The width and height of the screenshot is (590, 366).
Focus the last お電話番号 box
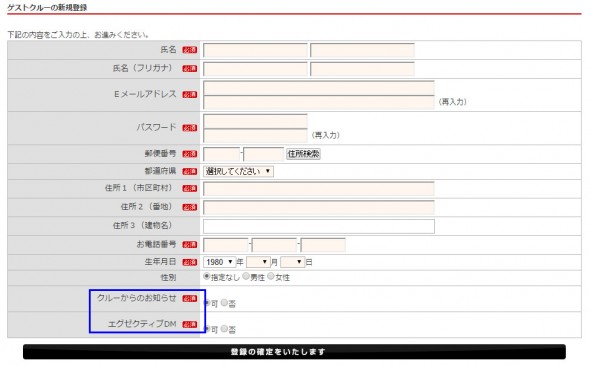coord(323,245)
